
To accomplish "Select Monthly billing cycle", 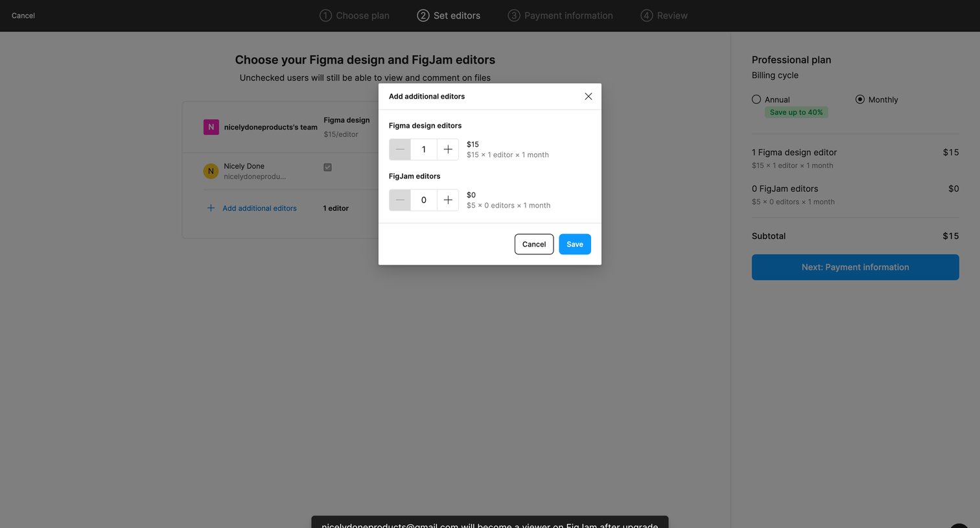I will [860, 99].
